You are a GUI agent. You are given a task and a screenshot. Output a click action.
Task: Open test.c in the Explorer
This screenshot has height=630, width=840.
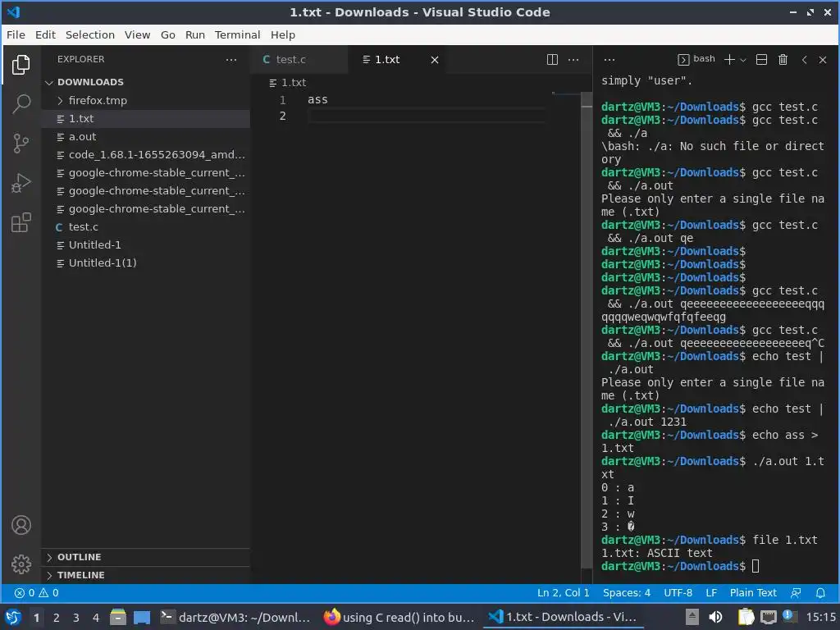146,226
